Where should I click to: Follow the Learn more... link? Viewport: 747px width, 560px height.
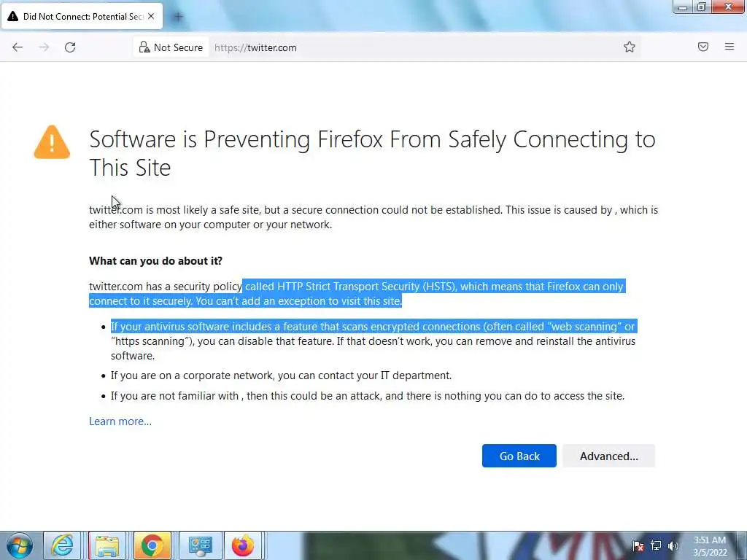(x=120, y=421)
